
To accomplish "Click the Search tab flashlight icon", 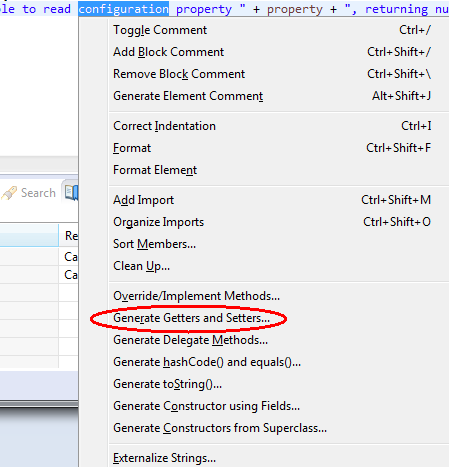I will [x=9, y=193].
